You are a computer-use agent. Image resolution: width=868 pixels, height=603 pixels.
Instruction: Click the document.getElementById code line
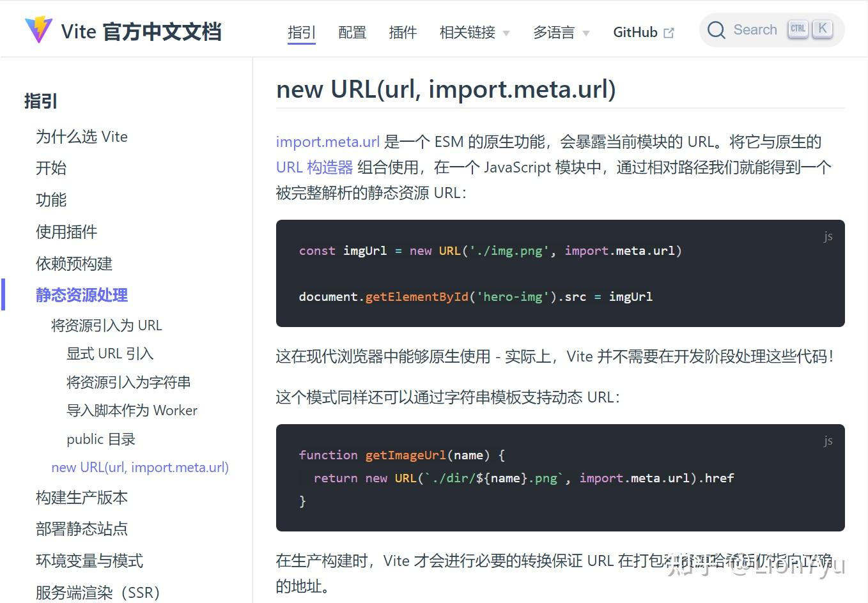click(x=476, y=297)
